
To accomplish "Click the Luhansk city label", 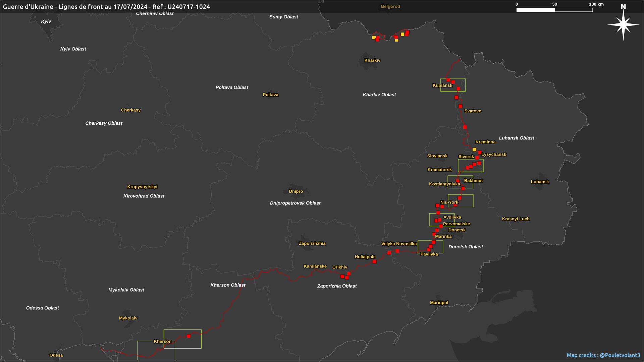I will click(540, 182).
